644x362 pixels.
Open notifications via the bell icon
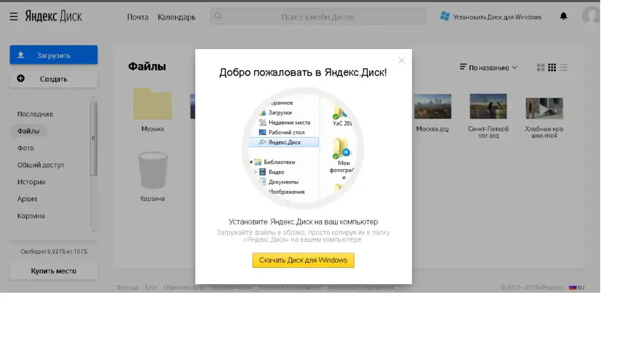563,16
